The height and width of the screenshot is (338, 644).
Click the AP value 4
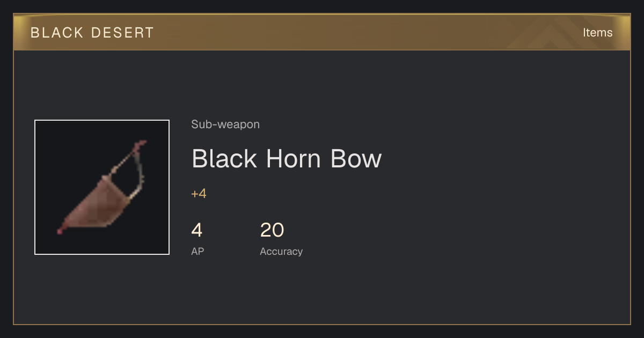click(197, 230)
